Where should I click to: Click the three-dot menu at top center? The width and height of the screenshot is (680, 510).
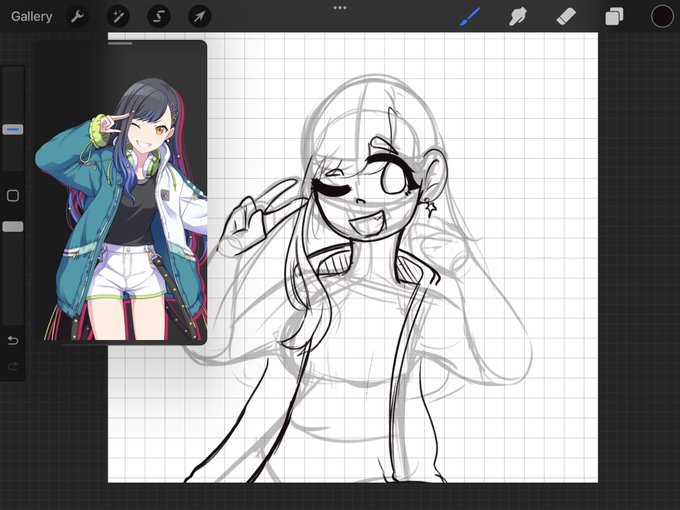340,7
